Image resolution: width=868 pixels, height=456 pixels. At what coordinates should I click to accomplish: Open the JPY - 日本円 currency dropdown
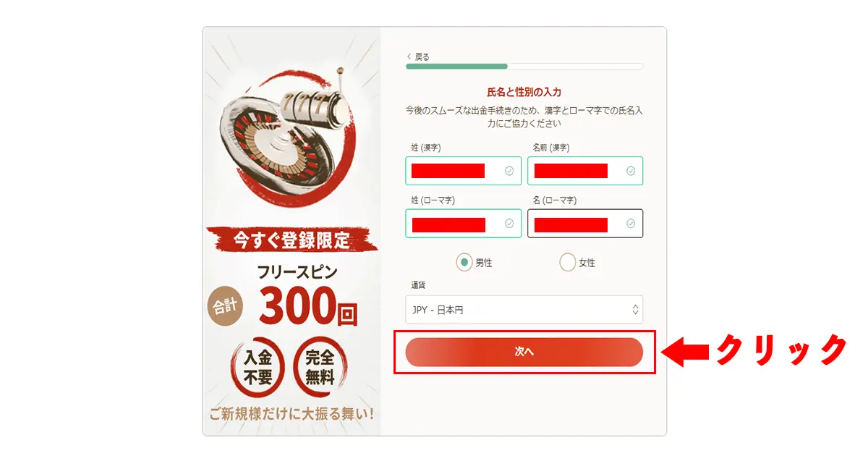pyautogui.click(x=524, y=309)
